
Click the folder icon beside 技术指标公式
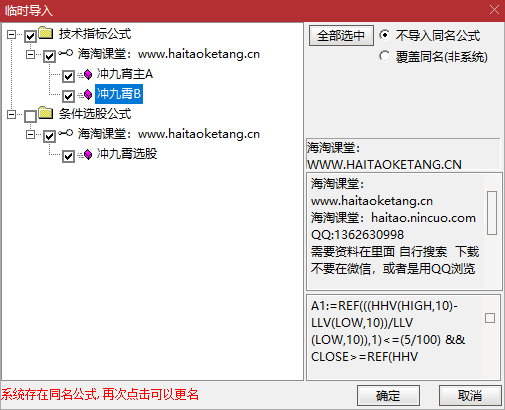(x=46, y=33)
